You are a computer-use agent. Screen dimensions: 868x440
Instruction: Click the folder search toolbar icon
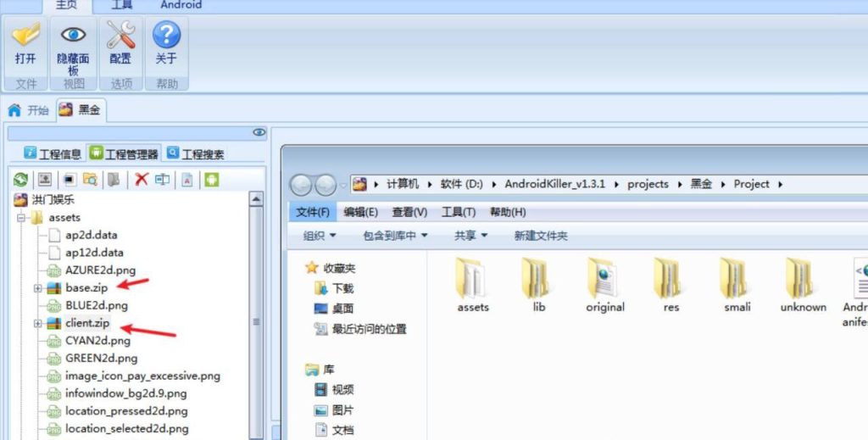point(90,180)
